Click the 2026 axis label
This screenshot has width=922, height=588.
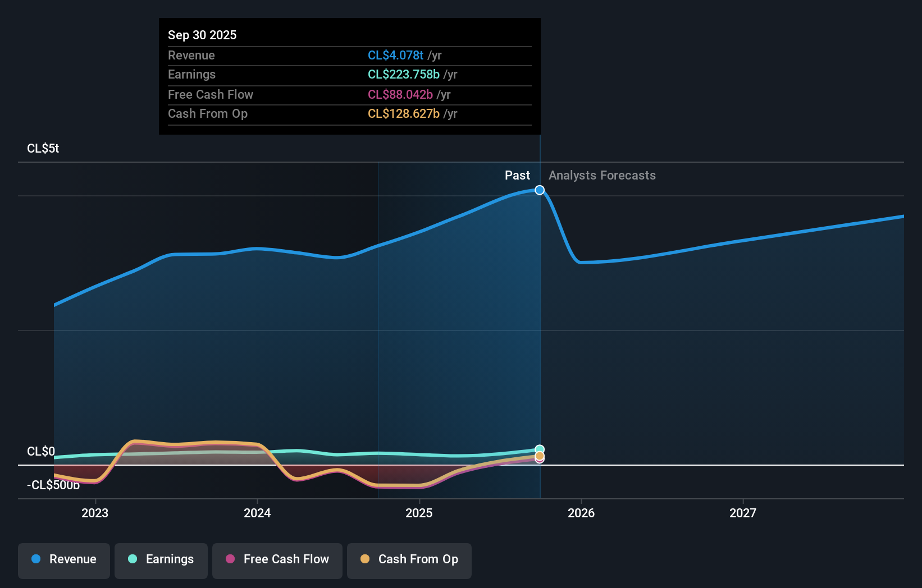582,513
